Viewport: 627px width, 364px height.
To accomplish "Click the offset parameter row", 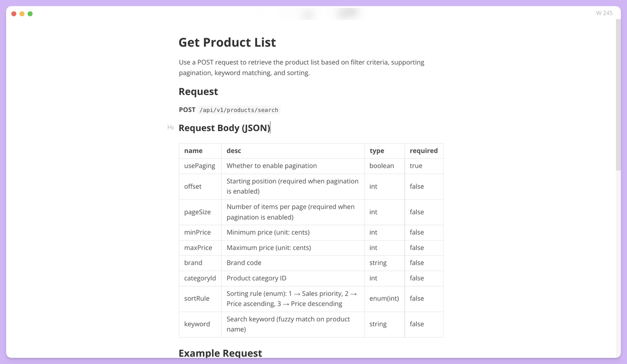I will [x=193, y=186].
